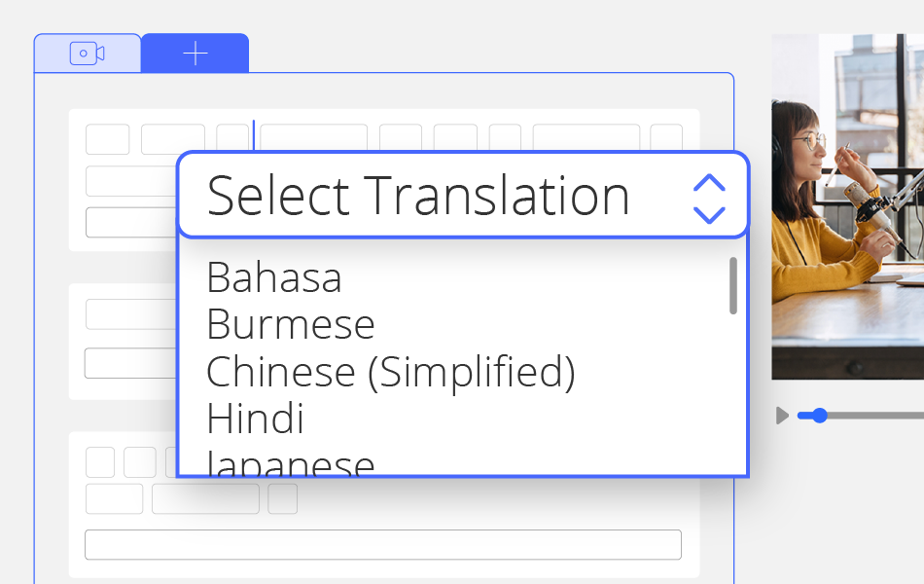Choose Burmese as translation language

(291, 324)
